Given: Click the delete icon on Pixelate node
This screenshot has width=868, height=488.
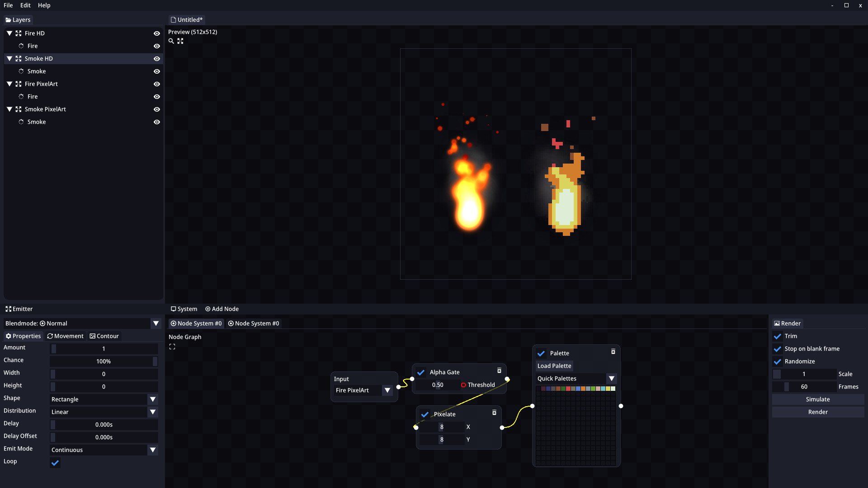Looking at the screenshot, I should click(x=495, y=413).
